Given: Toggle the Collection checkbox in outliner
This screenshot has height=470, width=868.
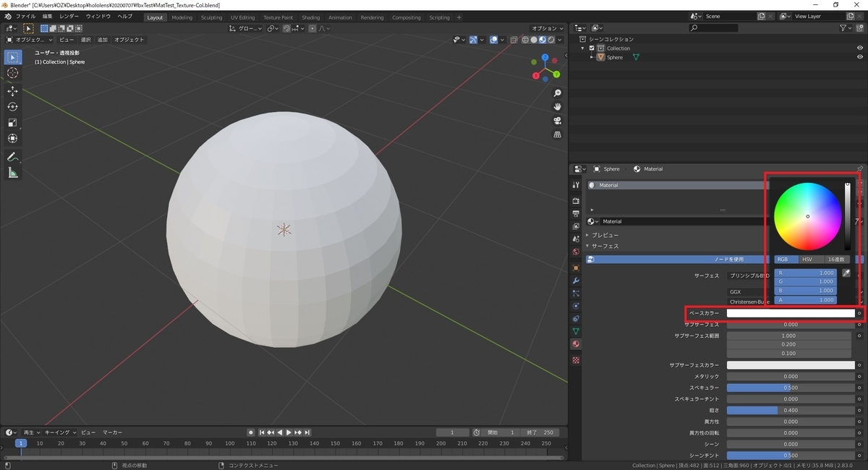Looking at the screenshot, I should [592, 48].
